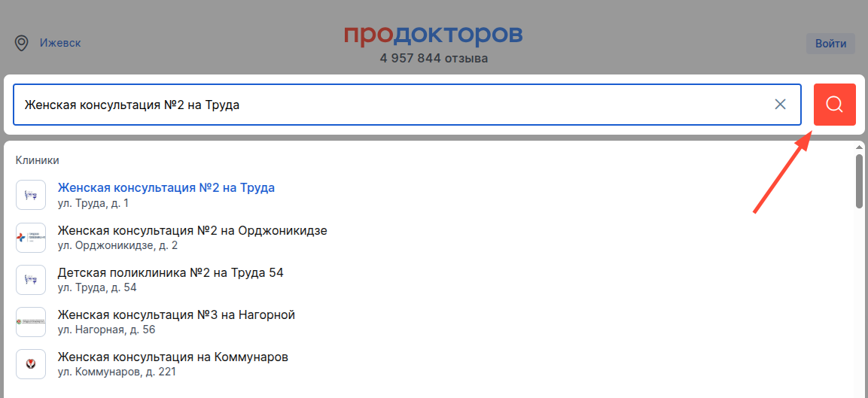Open the city selector Ижевск
The image size is (868, 398).
60,43
